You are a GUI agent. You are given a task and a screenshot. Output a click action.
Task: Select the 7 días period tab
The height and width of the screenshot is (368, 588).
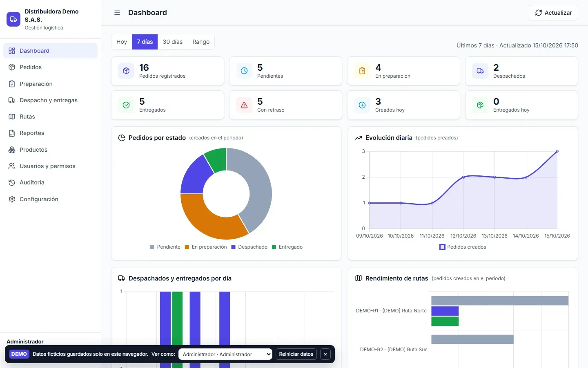[x=145, y=42]
